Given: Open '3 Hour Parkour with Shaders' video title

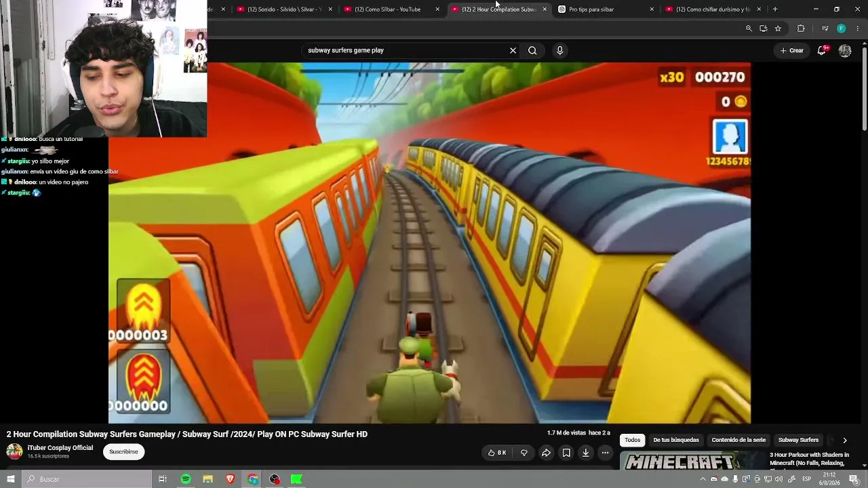Looking at the screenshot, I should pos(811,460).
